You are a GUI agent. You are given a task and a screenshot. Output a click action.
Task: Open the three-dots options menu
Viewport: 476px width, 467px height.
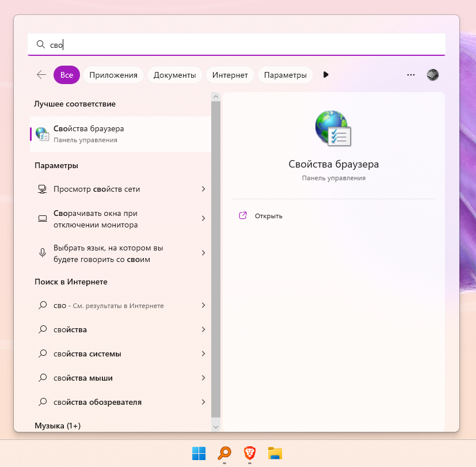point(411,75)
